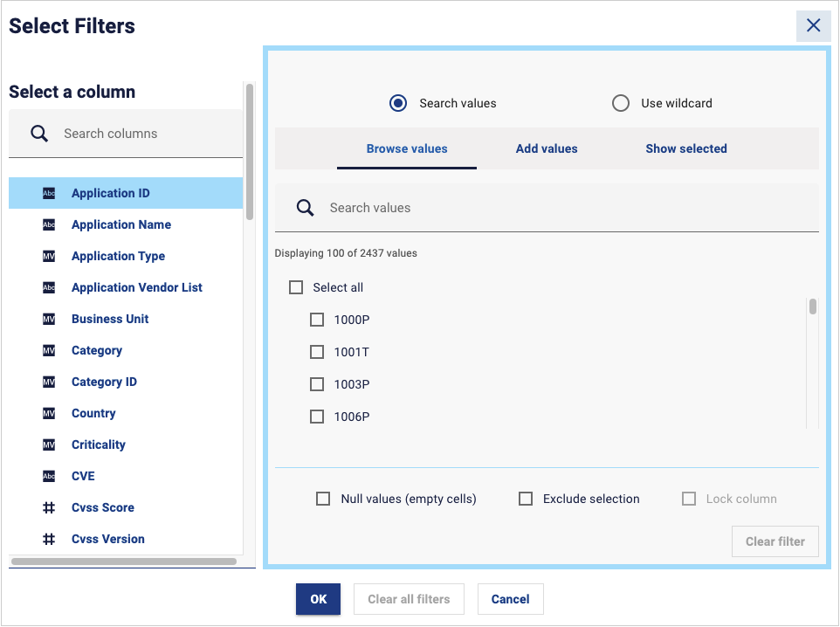
Task: Click the MV icon beside Country
Action: pyautogui.click(x=49, y=413)
